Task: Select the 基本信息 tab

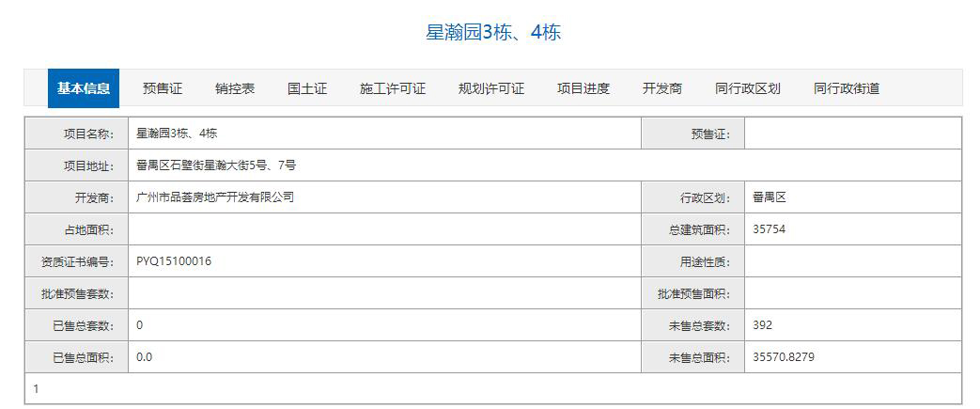Action: click(x=84, y=88)
